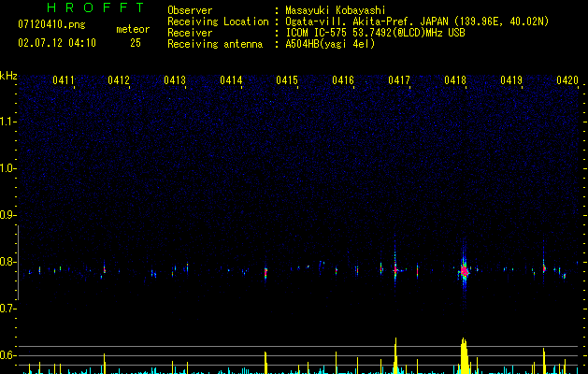The width and height of the screenshot is (588, 374).
Task: Click the meteor count value 25
Action: pos(136,43)
